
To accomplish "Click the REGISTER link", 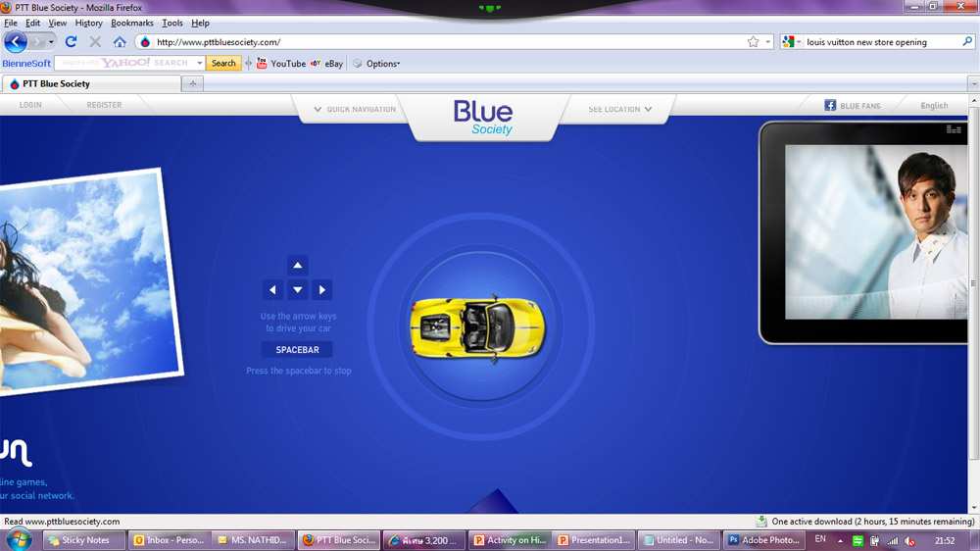I will 104,105.
